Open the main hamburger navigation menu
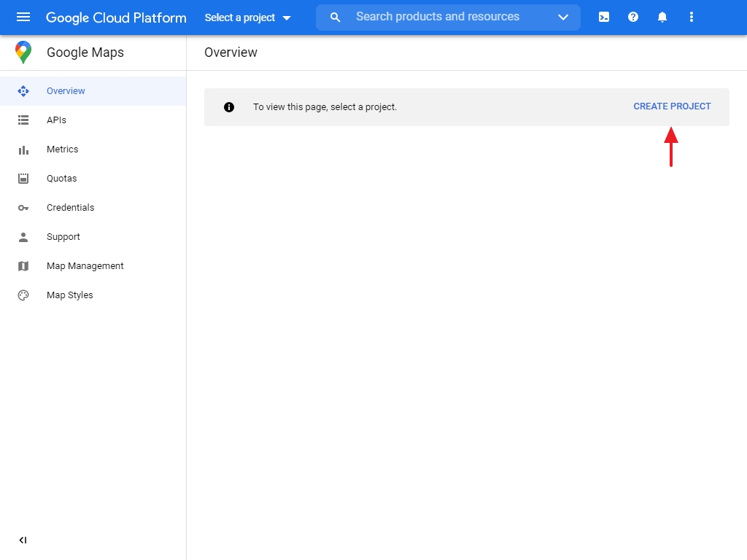Viewport: 747px width, 560px height. (23, 17)
